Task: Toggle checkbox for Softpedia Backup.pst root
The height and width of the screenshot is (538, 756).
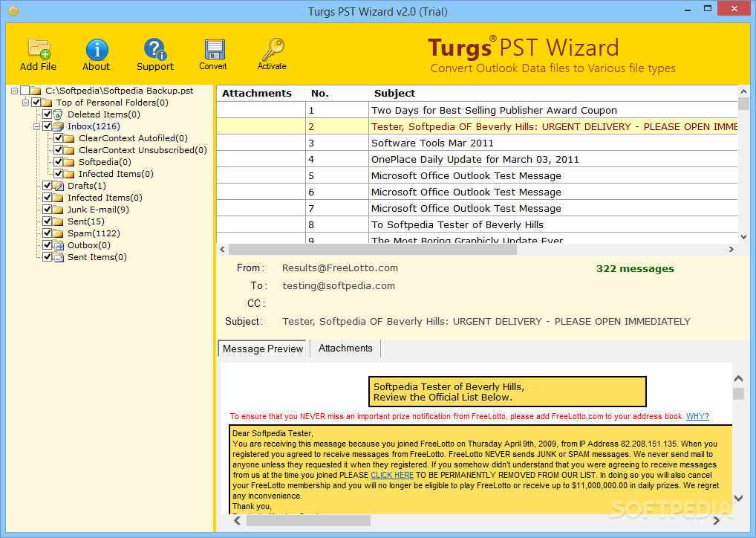Action: pos(25,91)
